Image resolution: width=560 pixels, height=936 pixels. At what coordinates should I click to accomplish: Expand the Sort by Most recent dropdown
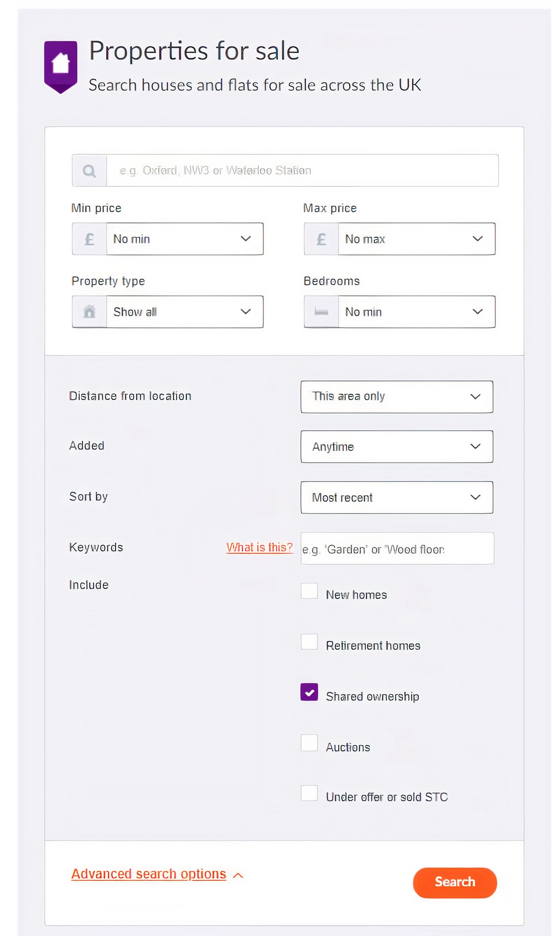coord(397,498)
